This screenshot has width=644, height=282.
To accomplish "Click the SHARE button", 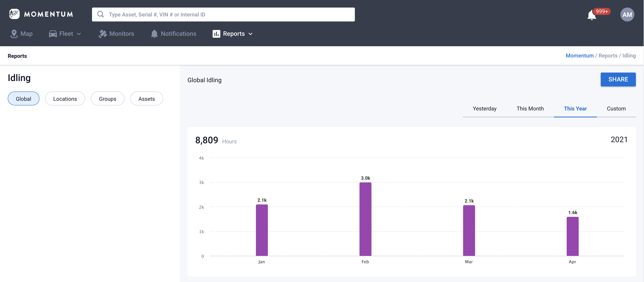I will pos(618,79).
